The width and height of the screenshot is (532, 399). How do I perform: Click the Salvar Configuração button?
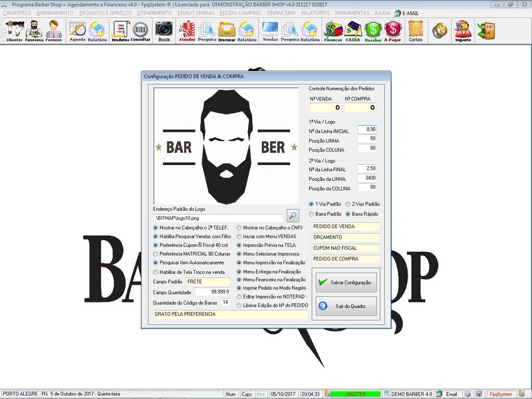(x=345, y=282)
